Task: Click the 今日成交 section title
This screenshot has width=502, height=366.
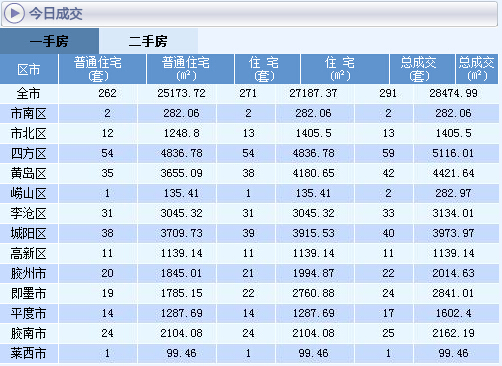Action: point(55,14)
